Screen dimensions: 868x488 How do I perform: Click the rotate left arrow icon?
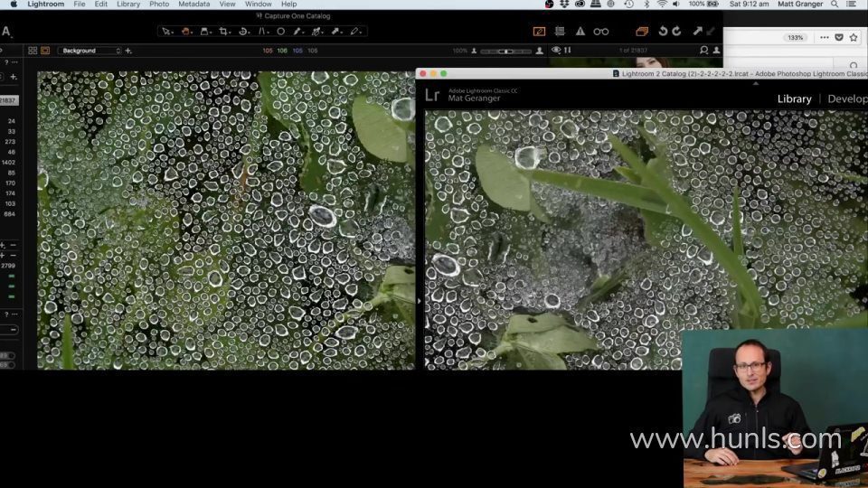point(663,32)
